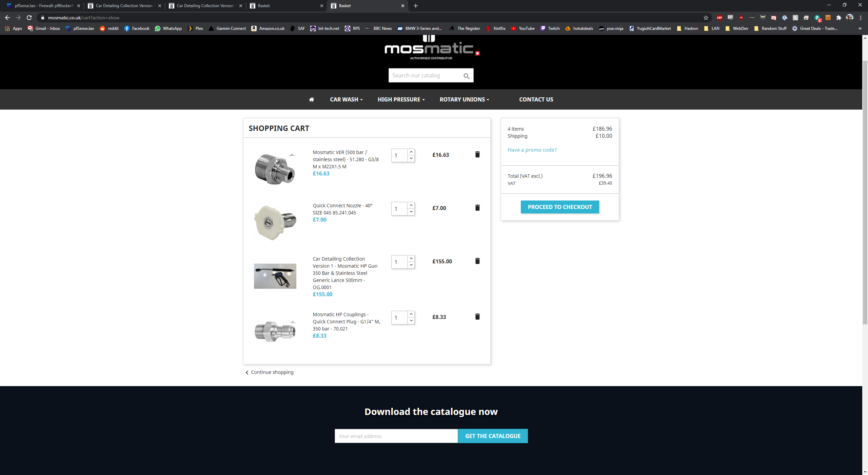Open the Chrome extensions puzzle icon

839,18
